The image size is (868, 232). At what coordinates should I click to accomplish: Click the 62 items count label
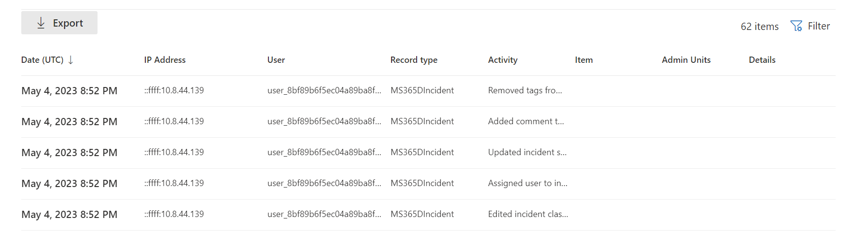pyautogui.click(x=759, y=27)
